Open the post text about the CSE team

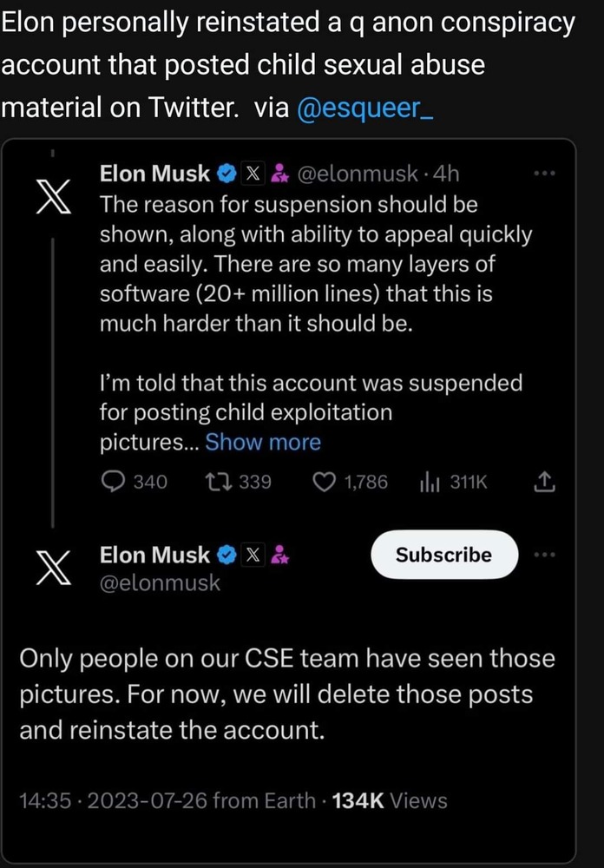tap(286, 694)
